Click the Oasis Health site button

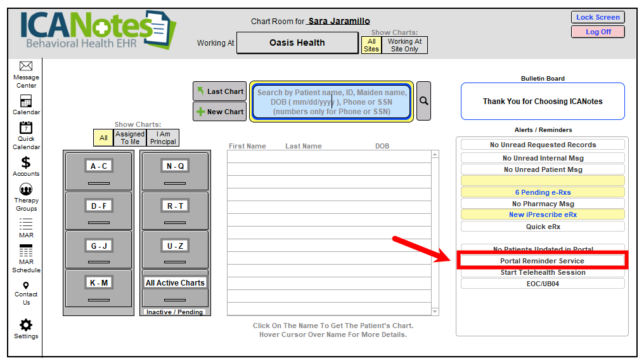click(297, 43)
